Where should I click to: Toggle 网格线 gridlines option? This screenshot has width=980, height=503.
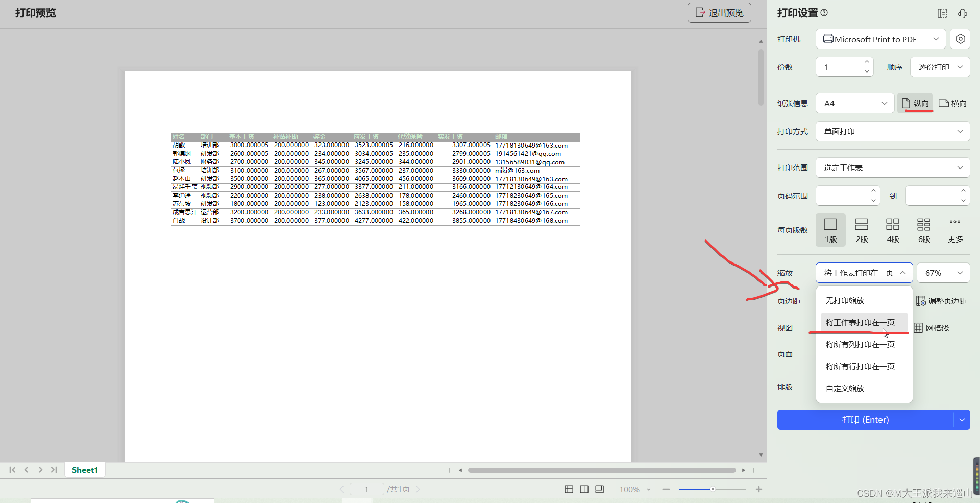click(932, 328)
